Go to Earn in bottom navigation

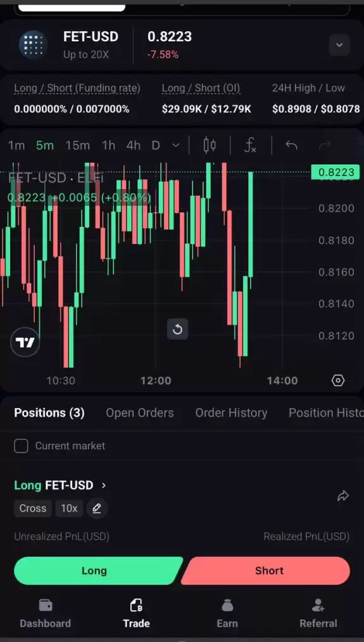[x=227, y=613]
